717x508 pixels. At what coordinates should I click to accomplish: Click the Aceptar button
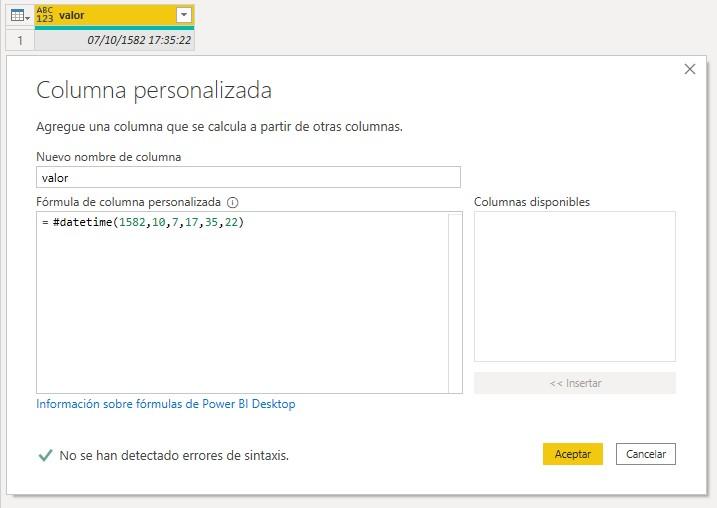572,454
